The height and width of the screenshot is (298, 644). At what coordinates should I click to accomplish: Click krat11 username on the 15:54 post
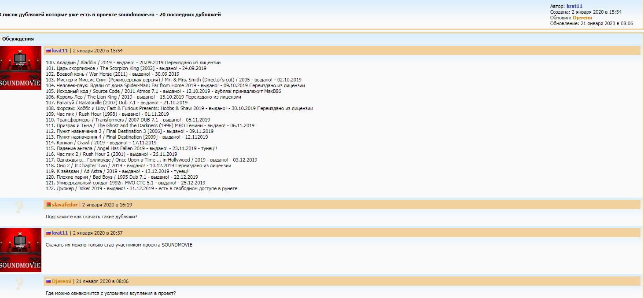coord(60,51)
